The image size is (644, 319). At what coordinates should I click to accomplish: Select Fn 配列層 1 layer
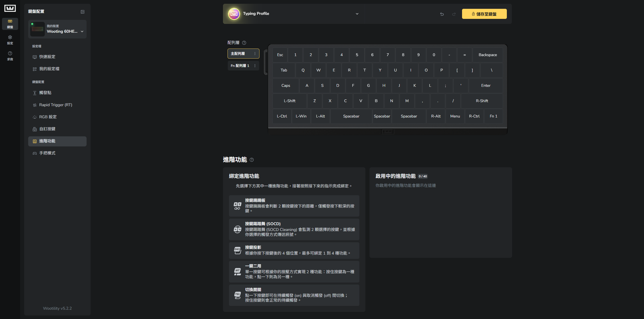point(240,66)
